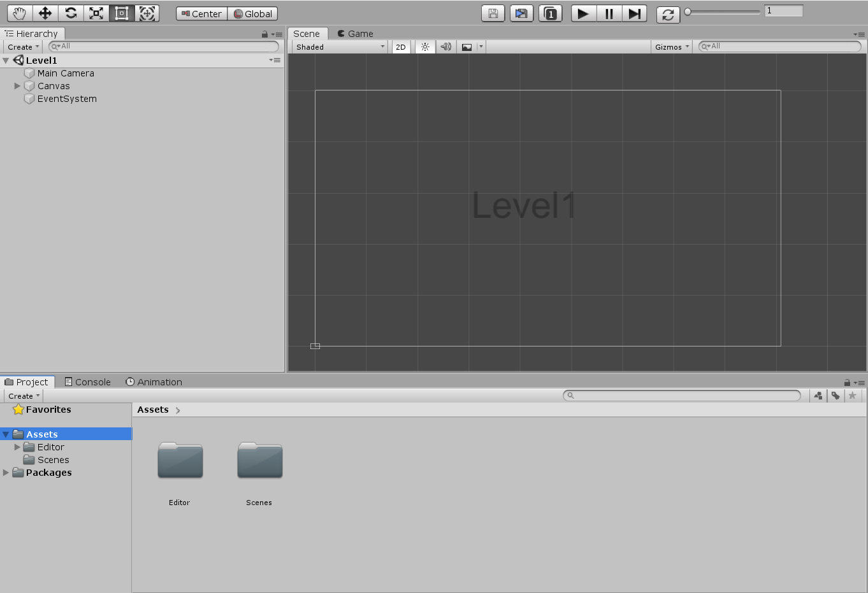Select the Hierarchy tab
This screenshot has height=593, width=868.
32,34
